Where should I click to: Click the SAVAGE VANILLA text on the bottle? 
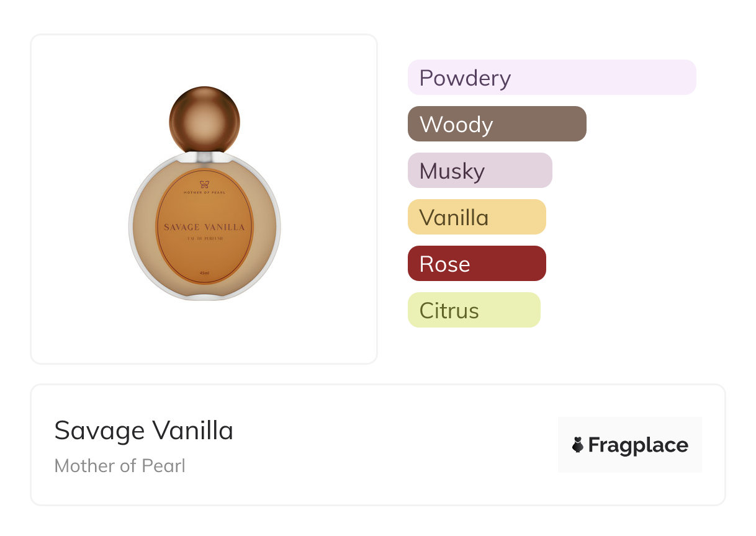204,228
